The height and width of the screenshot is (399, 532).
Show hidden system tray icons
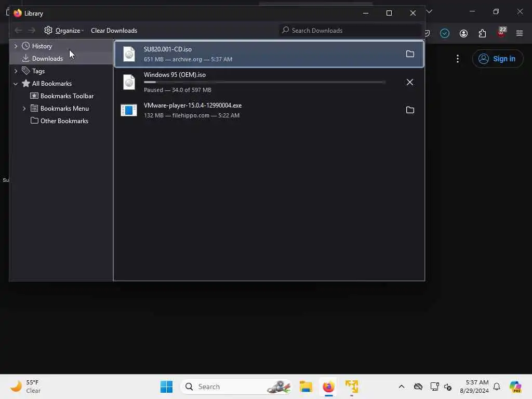402,387
